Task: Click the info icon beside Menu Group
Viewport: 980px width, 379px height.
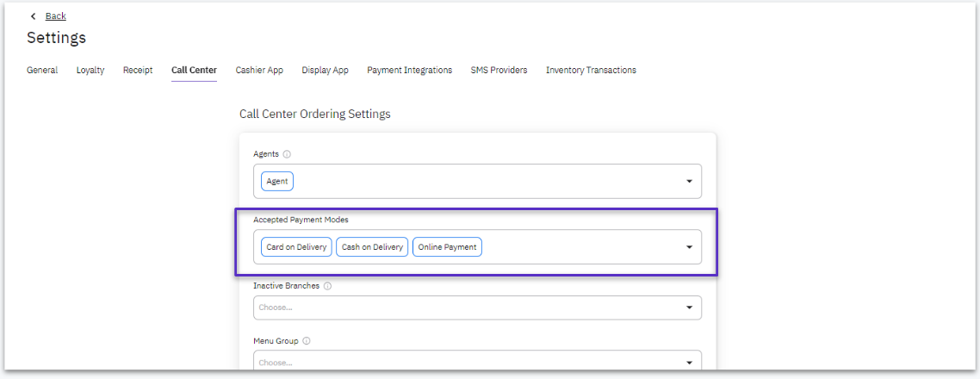Action: pyautogui.click(x=307, y=341)
